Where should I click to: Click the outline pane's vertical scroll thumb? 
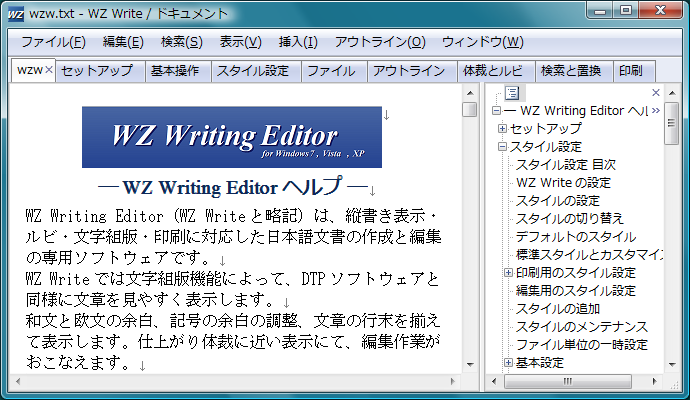(672, 123)
